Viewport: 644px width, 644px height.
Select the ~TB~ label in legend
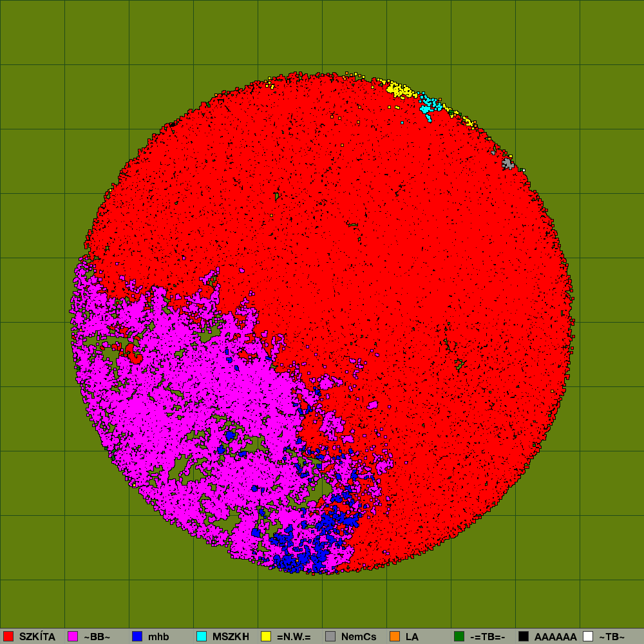coord(612,637)
